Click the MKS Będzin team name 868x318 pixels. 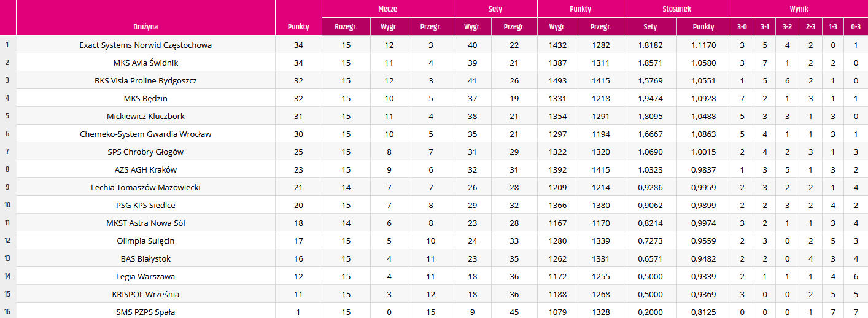click(145, 98)
